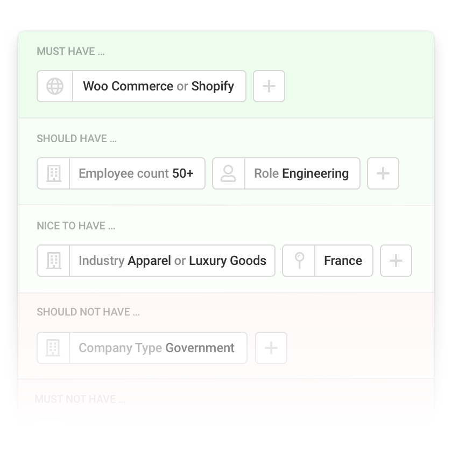The image size is (452, 476).
Task: Open the Employee count 50+ filter
Action: [137, 173]
